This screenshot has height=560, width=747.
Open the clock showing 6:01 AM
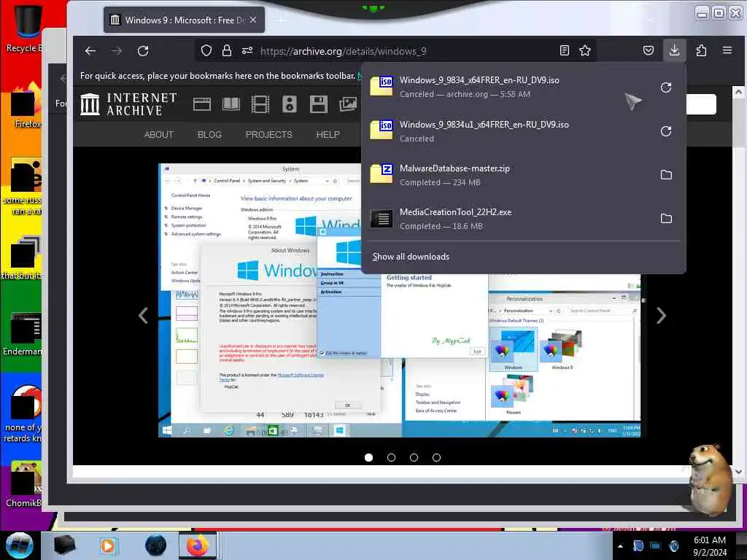tap(710, 546)
